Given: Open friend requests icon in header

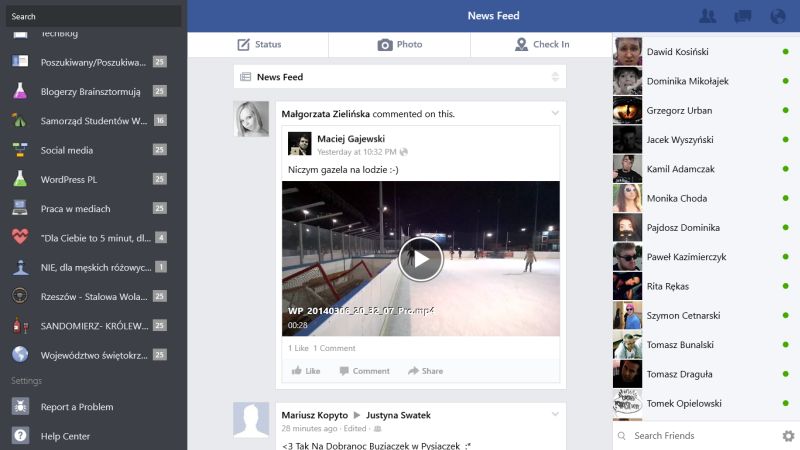Looking at the screenshot, I should tap(708, 16).
